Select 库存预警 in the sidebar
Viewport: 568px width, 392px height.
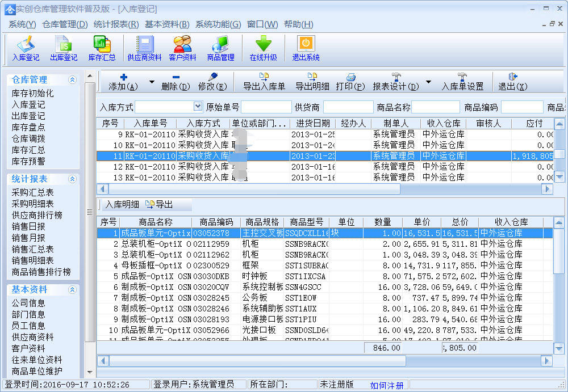point(28,162)
